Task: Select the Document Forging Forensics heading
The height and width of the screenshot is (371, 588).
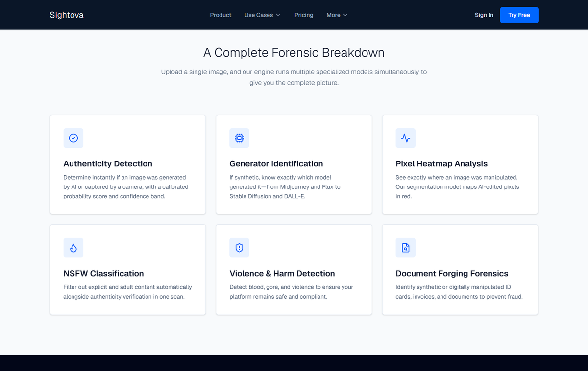Action: click(x=452, y=274)
